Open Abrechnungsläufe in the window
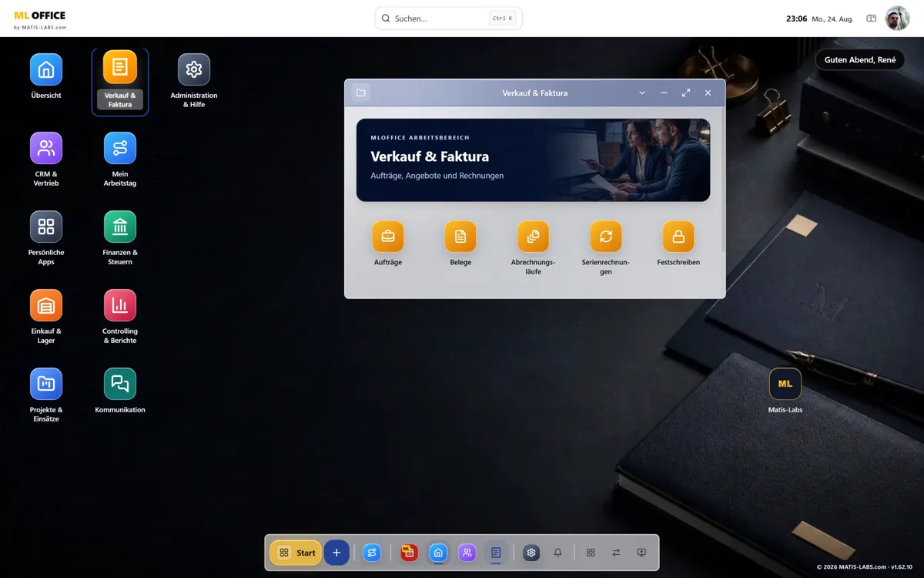Screen dimensions: 924x578 click(x=533, y=237)
